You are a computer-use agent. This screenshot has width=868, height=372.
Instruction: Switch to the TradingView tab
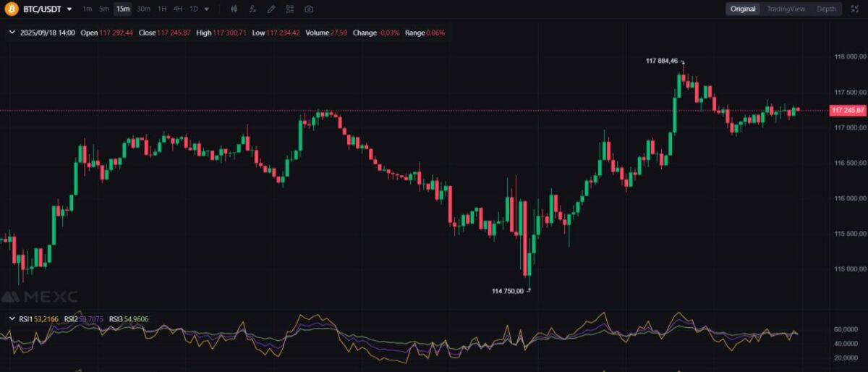pyautogui.click(x=786, y=9)
